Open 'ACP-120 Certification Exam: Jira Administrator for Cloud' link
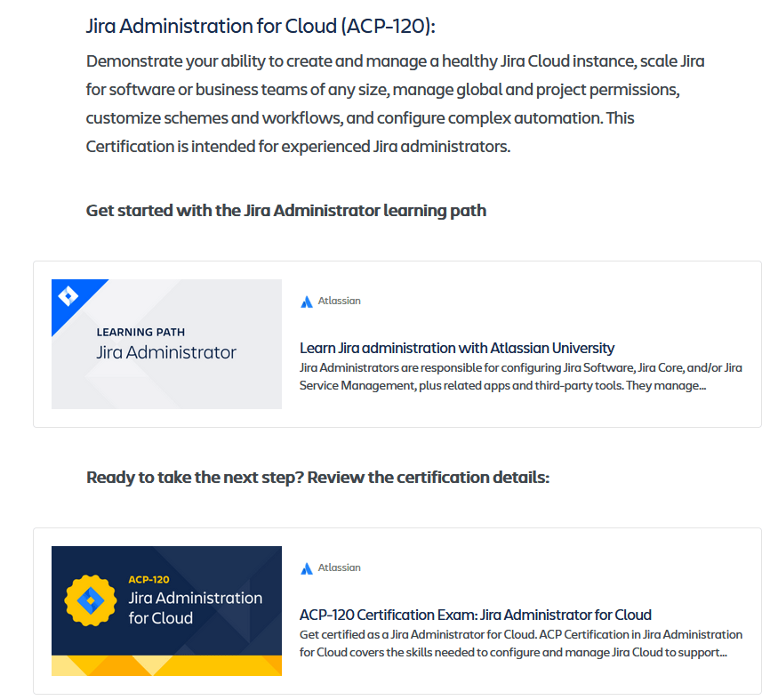Image resolution: width=770 pixels, height=700 pixels. pyautogui.click(x=476, y=615)
